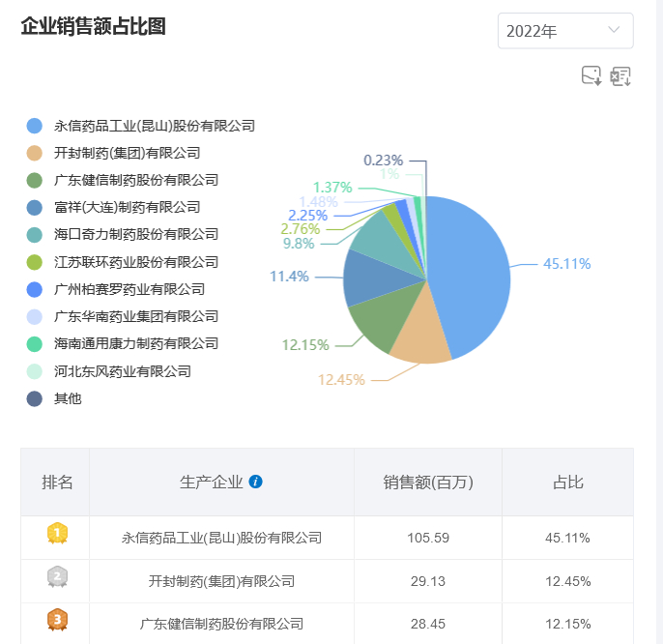Click the bronze rank 3 medal

pos(57,620)
